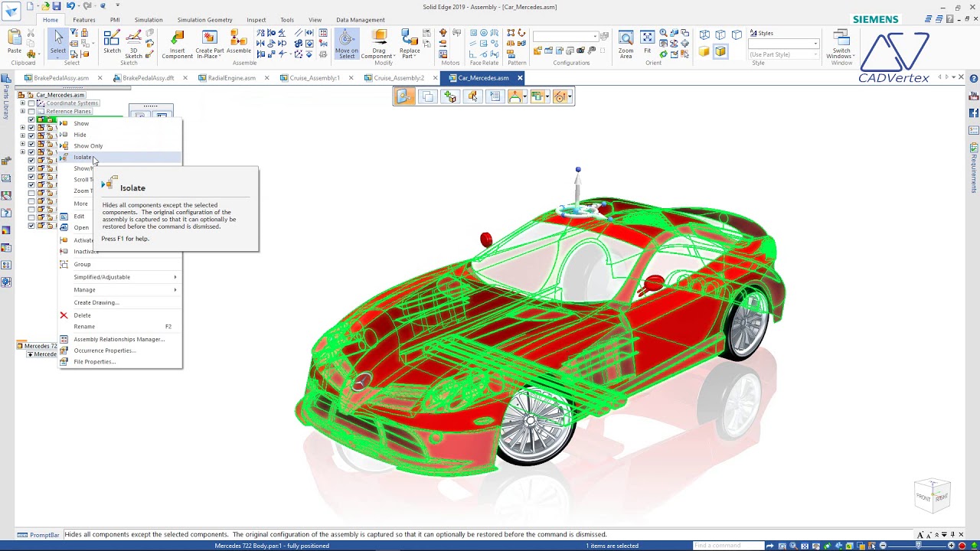Choose Rename from the context menu
The height and width of the screenshot is (551, 980).
(x=121, y=327)
